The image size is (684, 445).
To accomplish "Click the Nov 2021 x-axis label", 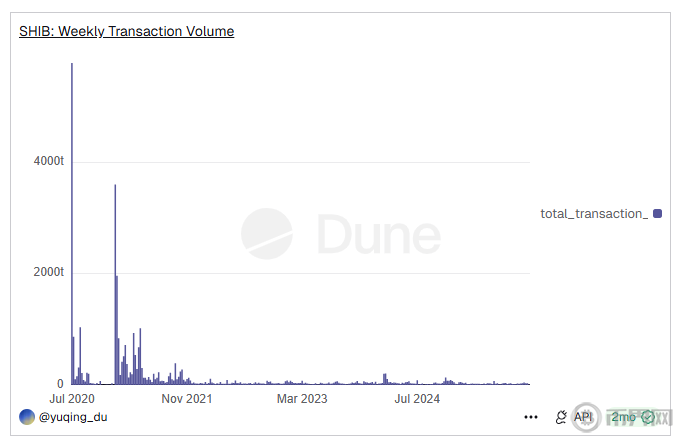I will (x=186, y=399).
